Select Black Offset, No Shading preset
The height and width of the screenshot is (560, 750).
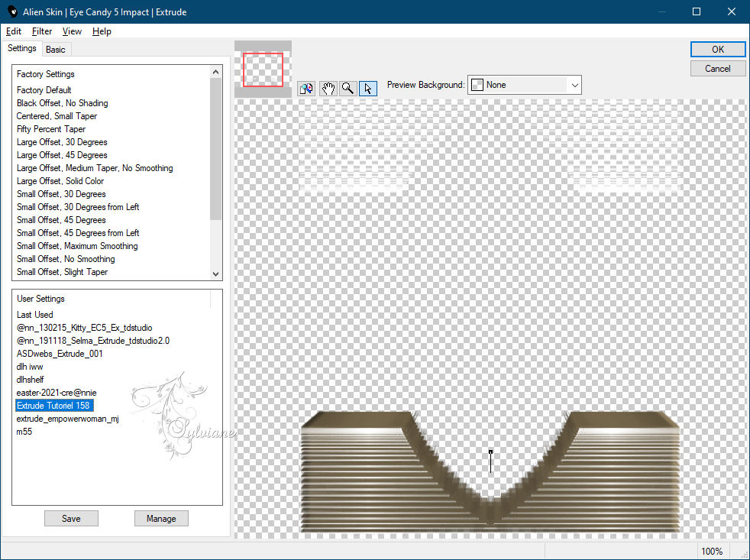click(x=62, y=103)
